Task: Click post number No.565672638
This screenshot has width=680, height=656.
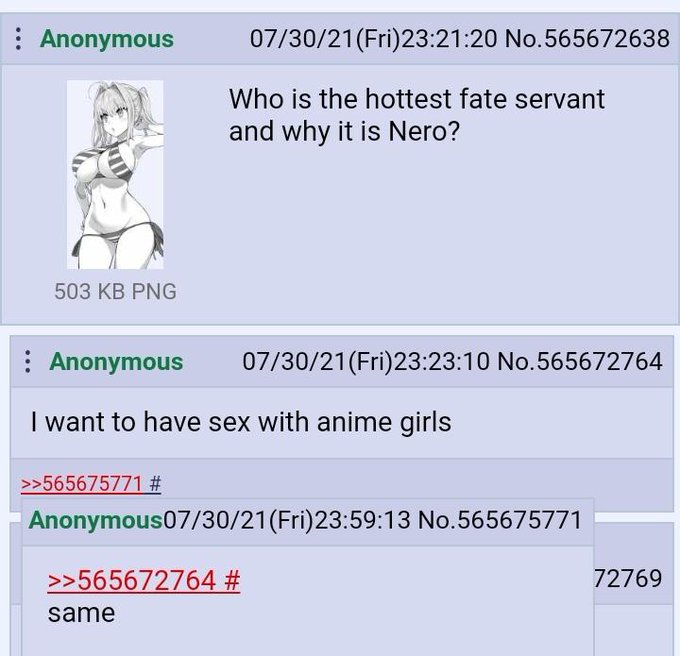Action: 588,39
